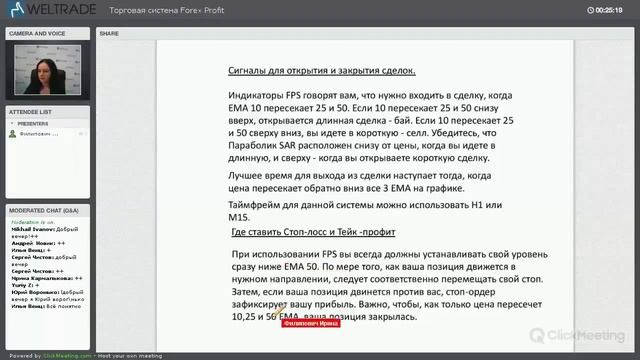Click the paragraph starting 'Лучшее время для выхода'
The width and height of the screenshot is (640, 360).
[360, 182]
